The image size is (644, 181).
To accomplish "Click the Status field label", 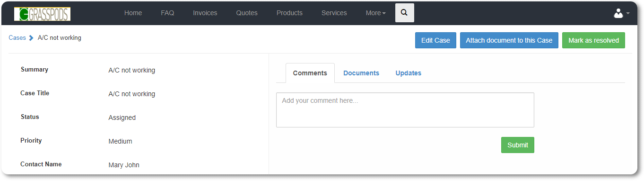I will pos(30,117).
